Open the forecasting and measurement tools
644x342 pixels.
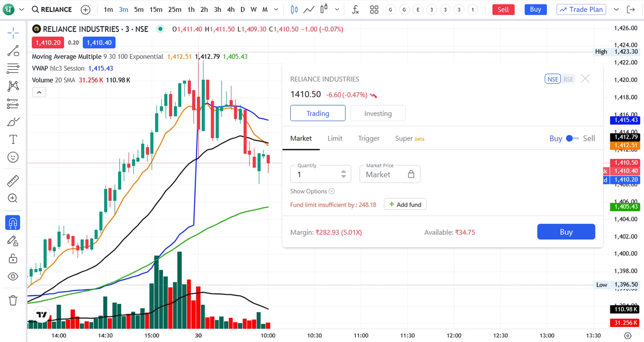[x=13, y=104]
